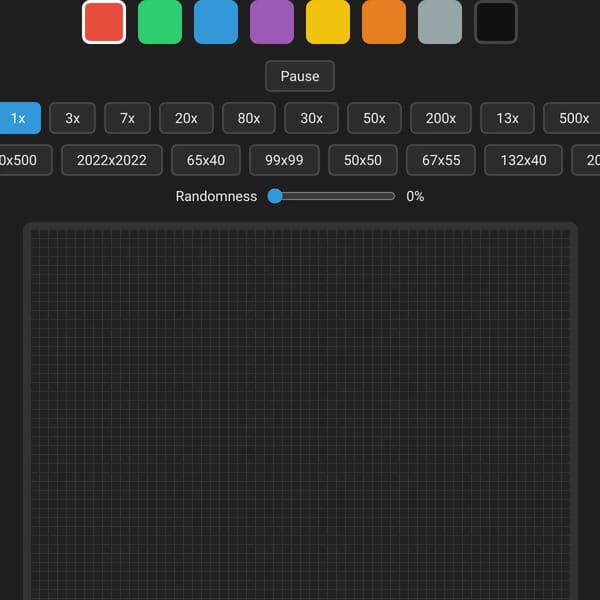Choose the 132x40 grid size
600x600 pixels.
tap(523, 160)
